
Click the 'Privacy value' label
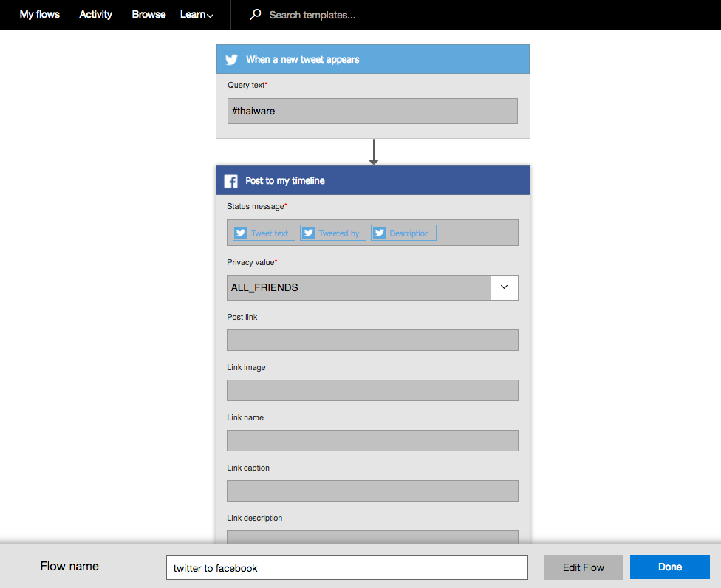pyautogui.click(x=252, y=262)
